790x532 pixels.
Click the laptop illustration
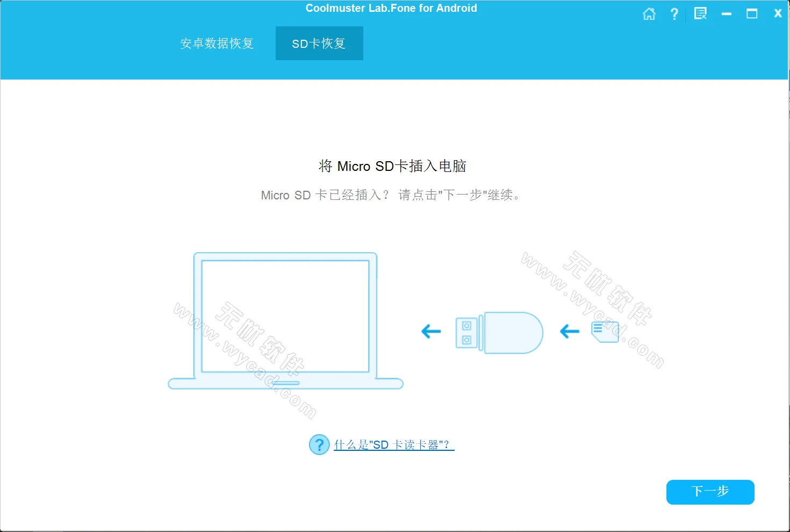pyautogui.click(x=285, y=322)
